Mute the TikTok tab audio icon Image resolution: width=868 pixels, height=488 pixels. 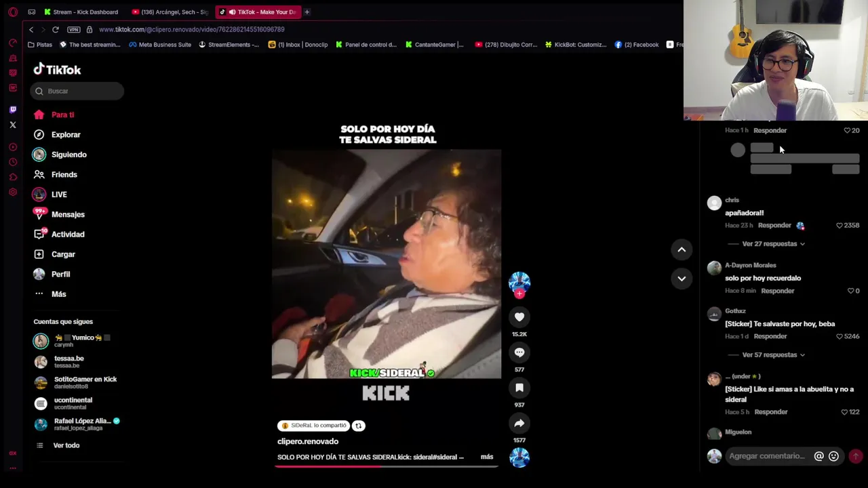[232, 12]
